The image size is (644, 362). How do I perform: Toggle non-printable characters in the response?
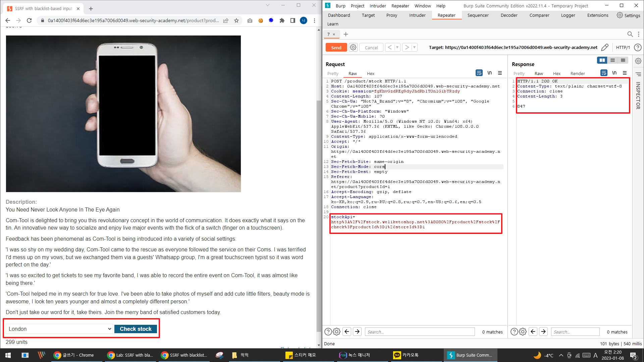point(614,73)
